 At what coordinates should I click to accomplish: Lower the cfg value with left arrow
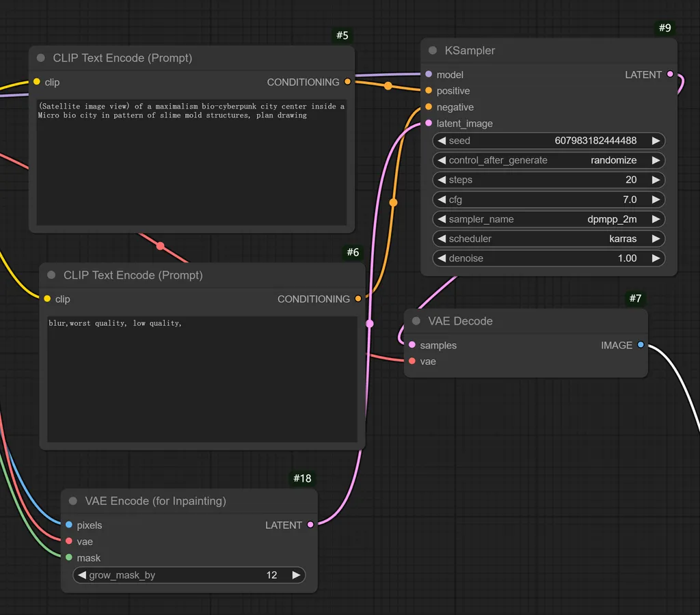click(442, 200)
